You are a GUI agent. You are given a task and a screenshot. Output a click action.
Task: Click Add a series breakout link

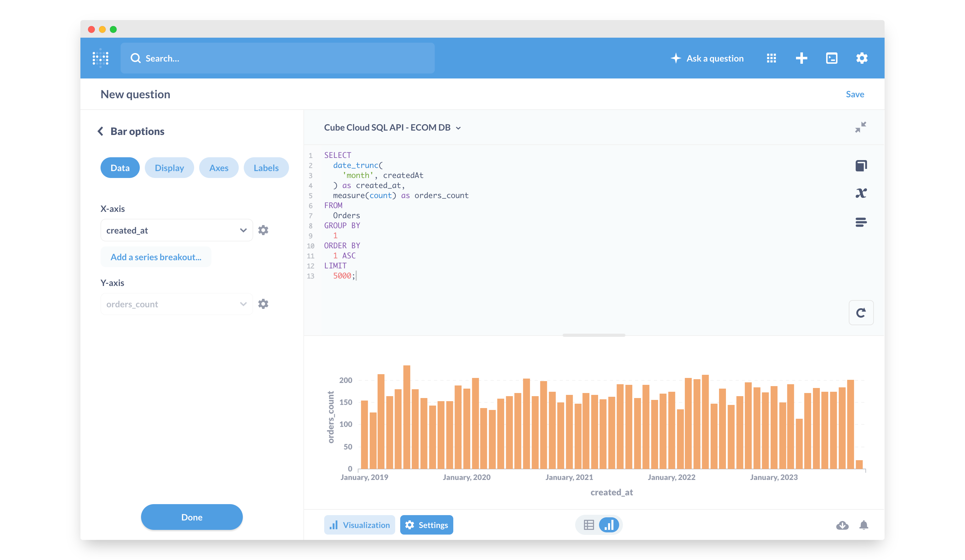[x=156, y=257]
